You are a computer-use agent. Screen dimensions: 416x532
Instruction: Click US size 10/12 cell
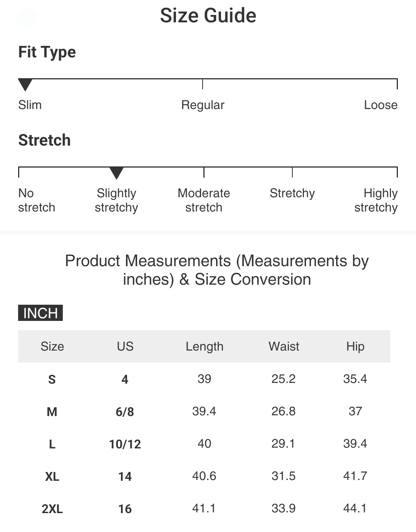125,444
